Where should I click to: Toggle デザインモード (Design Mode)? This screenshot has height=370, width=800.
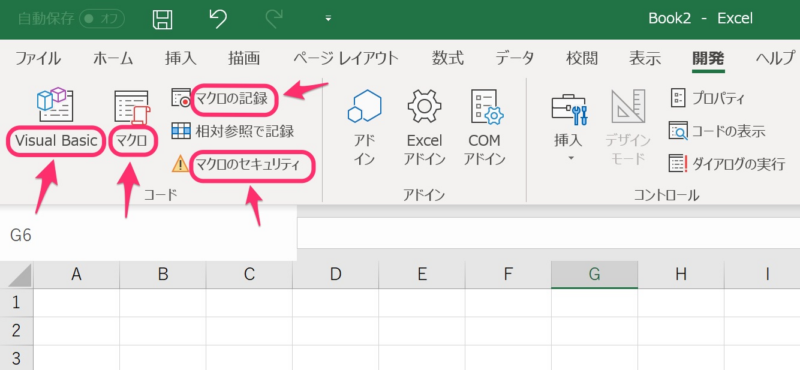[x=628, y=128]
